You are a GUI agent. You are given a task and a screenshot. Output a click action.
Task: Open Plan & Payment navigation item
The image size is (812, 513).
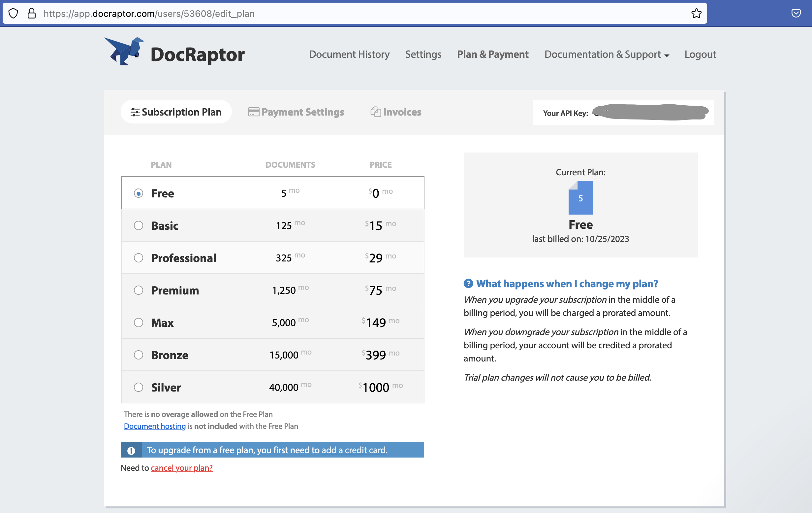pos(493,54)
